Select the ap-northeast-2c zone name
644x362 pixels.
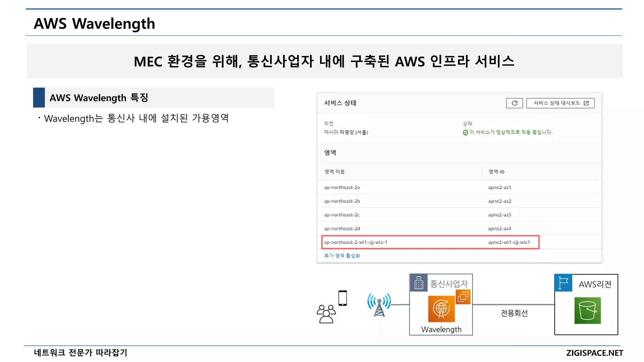click(x=342, y=215)
